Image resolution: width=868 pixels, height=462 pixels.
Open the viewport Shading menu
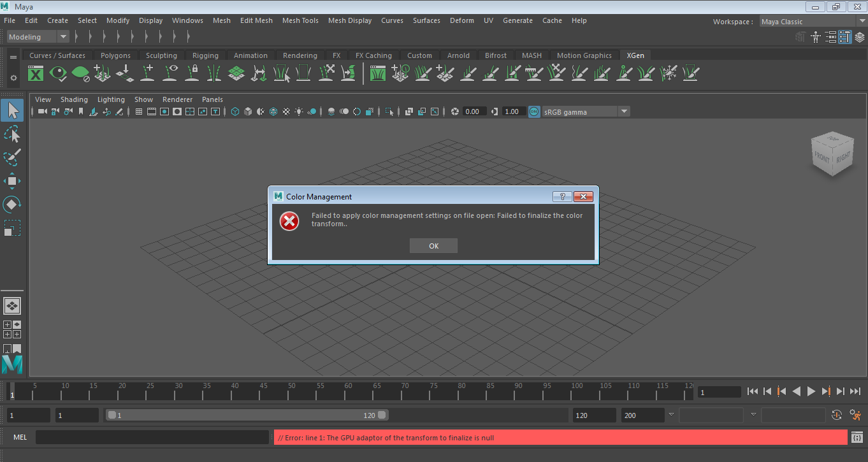point(74,99)
